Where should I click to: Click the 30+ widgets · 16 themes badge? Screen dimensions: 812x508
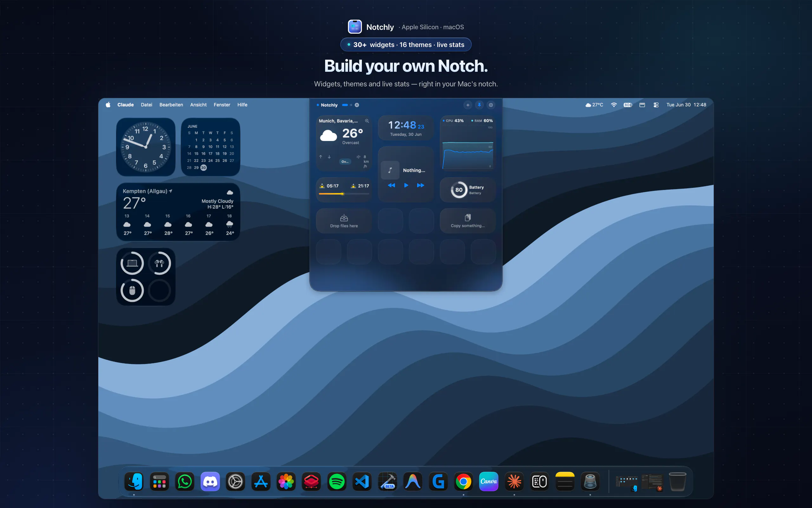pyautogui.click(x=406, y=45)
